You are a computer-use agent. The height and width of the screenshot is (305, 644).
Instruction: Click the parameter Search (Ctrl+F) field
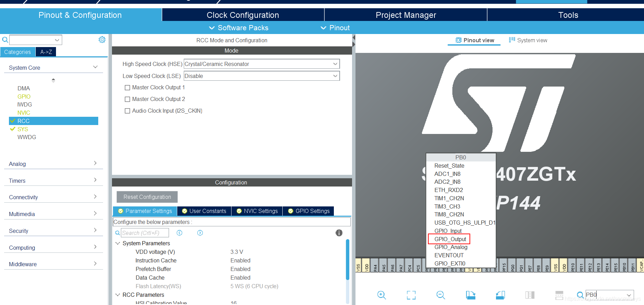pos(145,233)
